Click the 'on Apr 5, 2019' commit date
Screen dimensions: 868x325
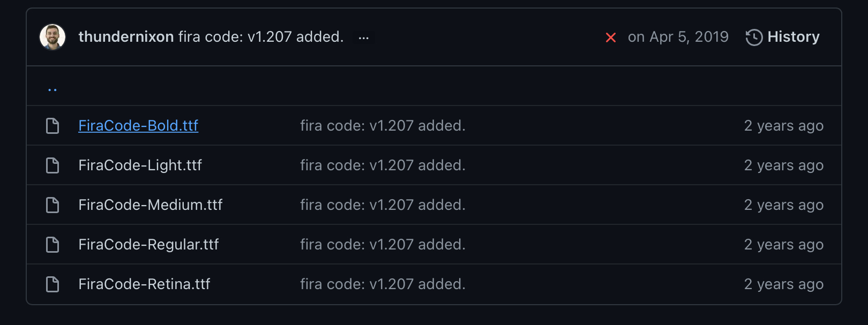click(x=678, y=37)
